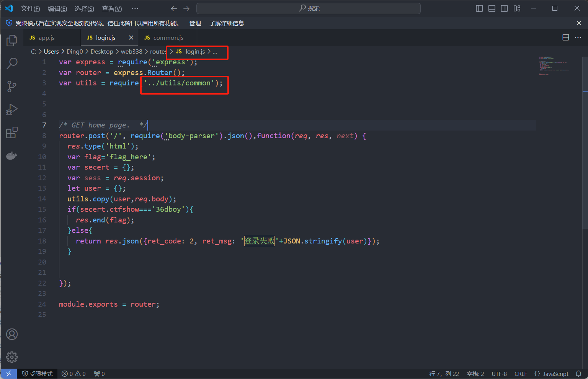Split the editor to the right
Image resolution: width=588 pixels, height=379 pixels.
[566, 37]
